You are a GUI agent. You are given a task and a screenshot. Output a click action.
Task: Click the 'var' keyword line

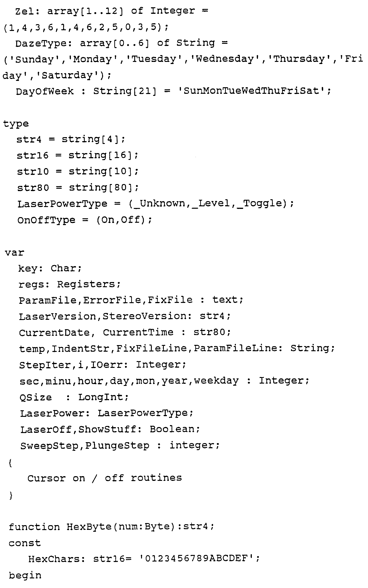coord(14,253)
